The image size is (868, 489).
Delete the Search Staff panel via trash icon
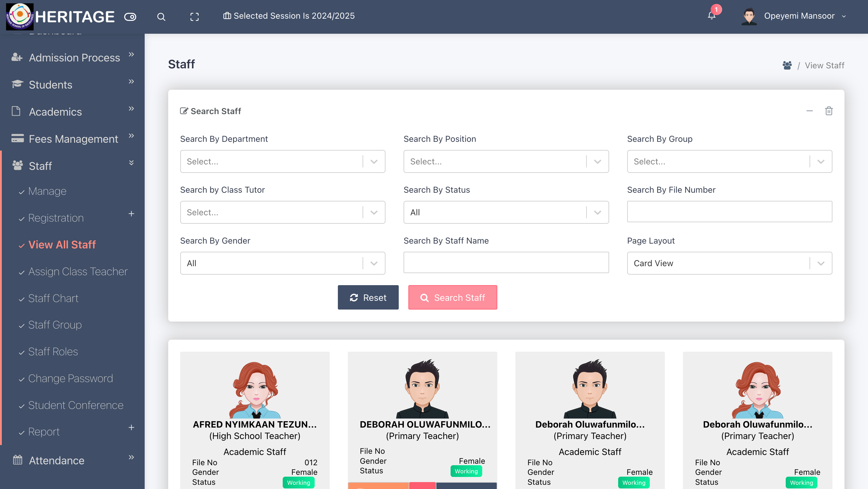[829, 111]
